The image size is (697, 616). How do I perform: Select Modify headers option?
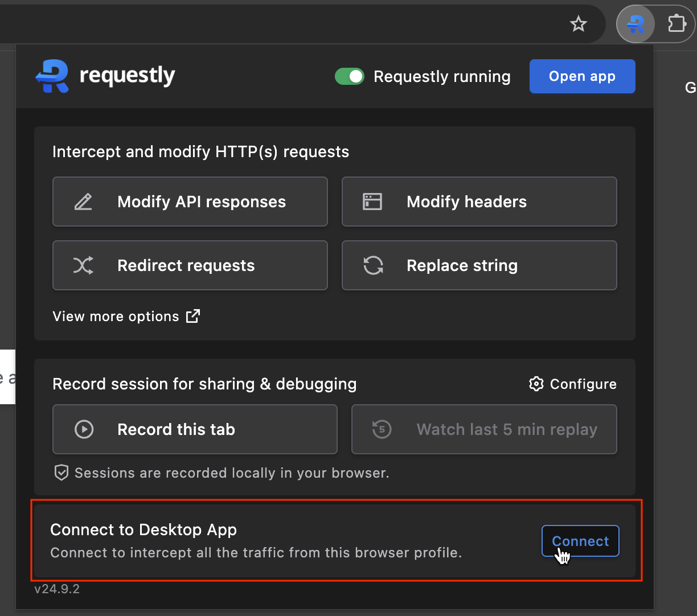pyautogui.click(x=479, y=202)
